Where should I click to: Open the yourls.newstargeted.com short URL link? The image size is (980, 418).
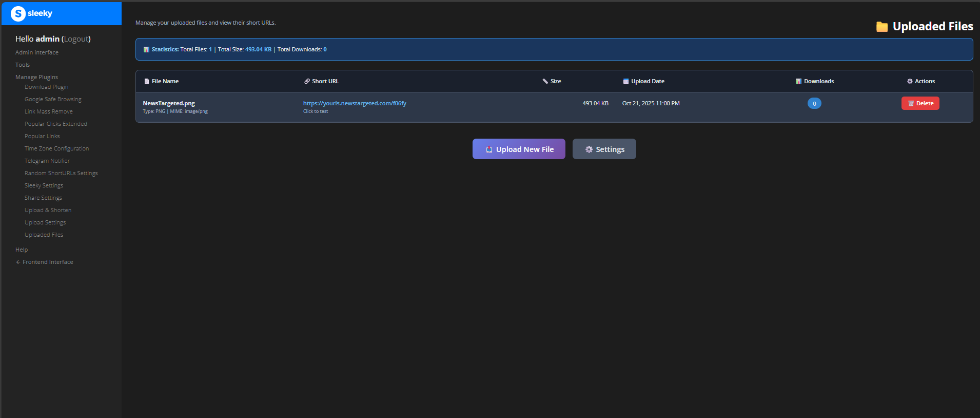coord(355,103)
